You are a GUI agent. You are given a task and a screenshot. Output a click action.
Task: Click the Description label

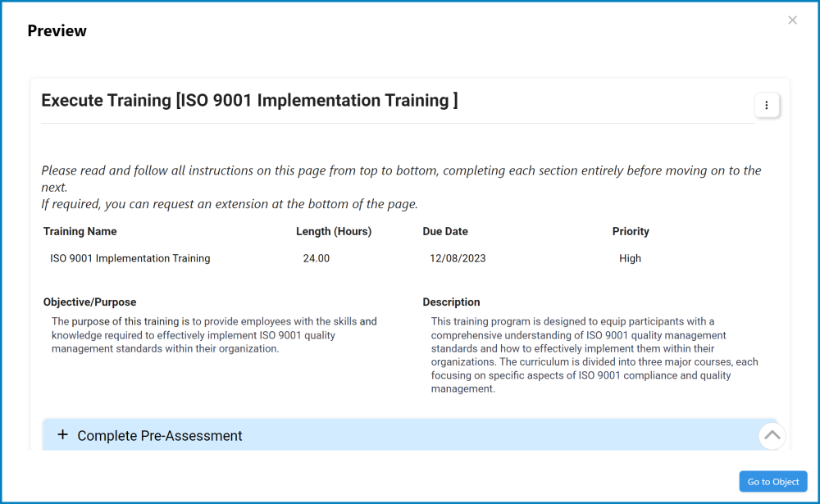[451, 302]
